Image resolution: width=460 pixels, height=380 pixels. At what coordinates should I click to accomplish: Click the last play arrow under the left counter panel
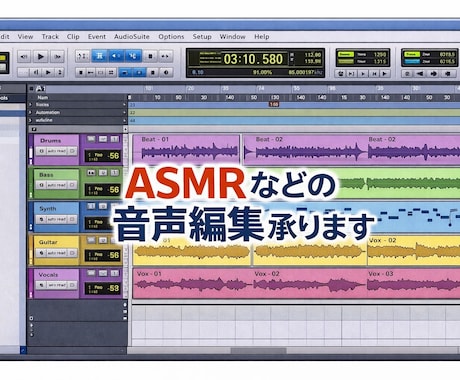384,74
